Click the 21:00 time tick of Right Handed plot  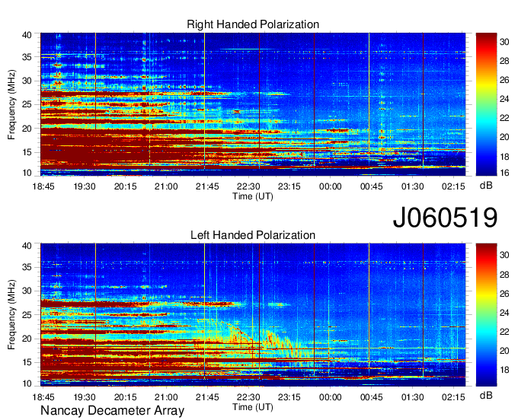[x=166, y=186]
